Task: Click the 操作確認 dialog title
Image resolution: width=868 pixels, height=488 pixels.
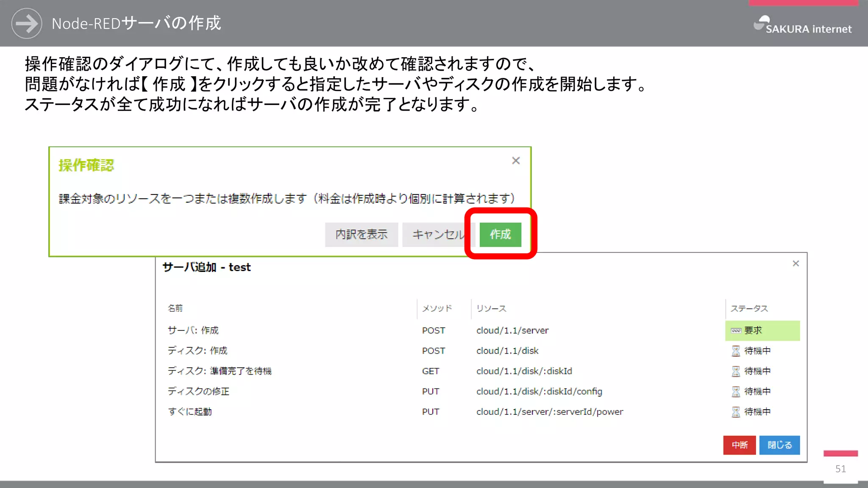Action: [86, 165]
